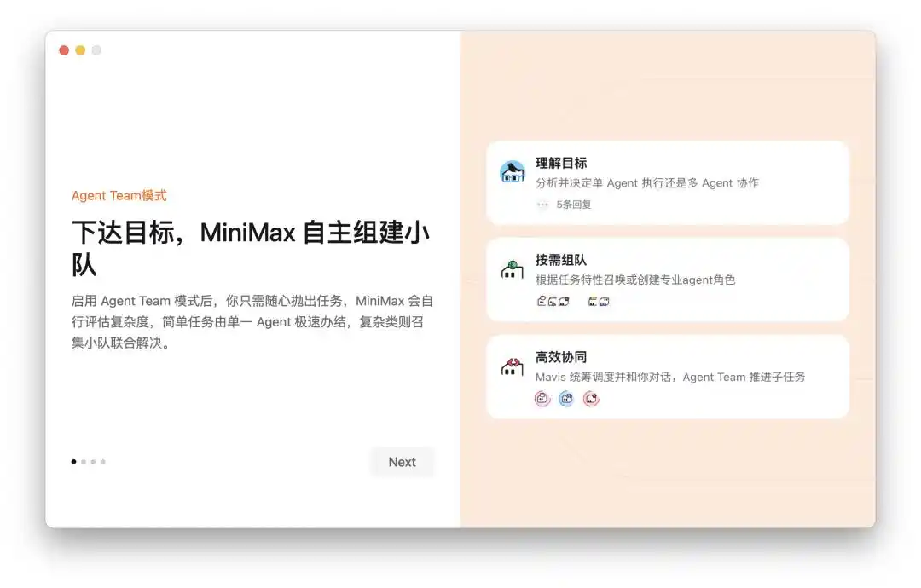Click the pink-ringed agent avatar under 高效协同
Screen dimensions: 921x588
coord(542,399)
